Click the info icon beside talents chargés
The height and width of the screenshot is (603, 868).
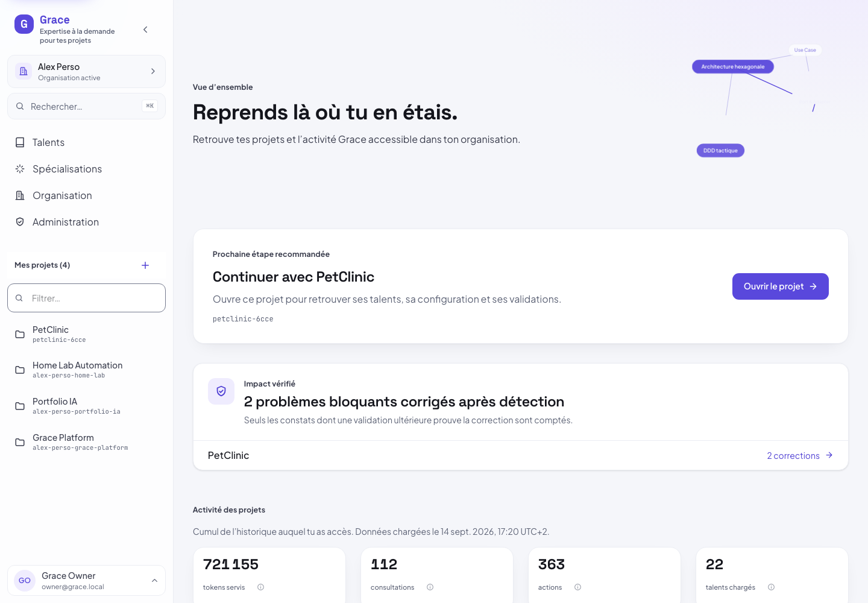(771, 587)
